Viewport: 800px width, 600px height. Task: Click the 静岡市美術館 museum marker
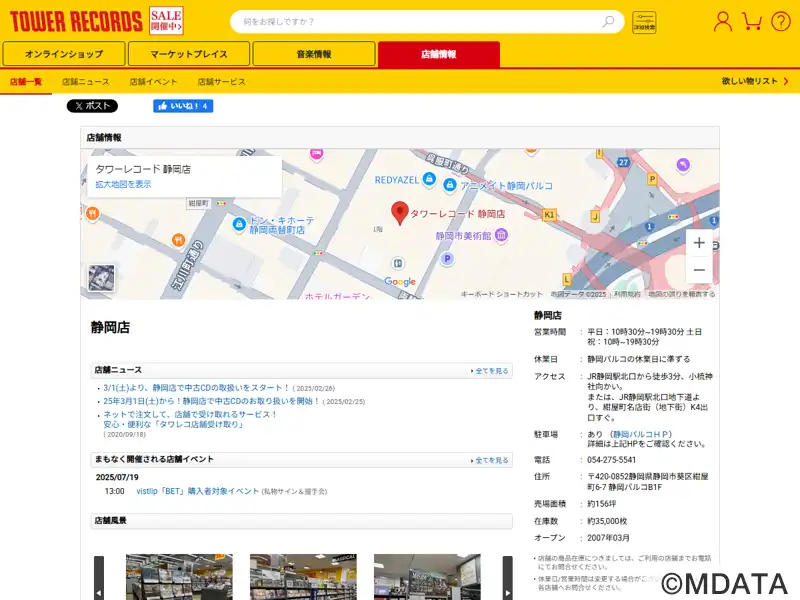click(x=501, y=235)
